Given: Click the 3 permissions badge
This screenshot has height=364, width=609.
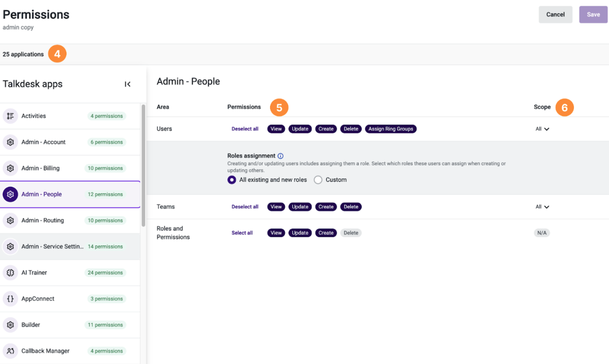Looking at the screenshot, I should click(107, 299).
